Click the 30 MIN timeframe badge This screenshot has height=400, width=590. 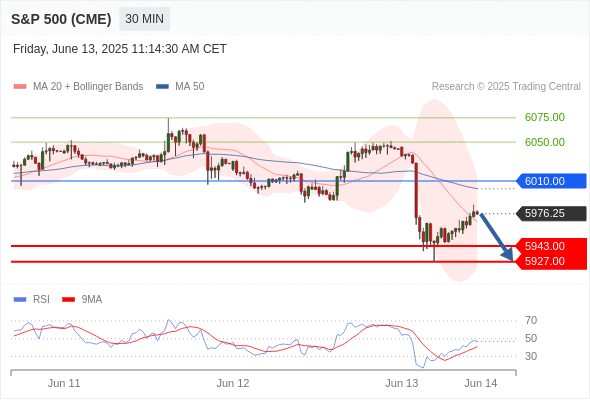[144, 19]
